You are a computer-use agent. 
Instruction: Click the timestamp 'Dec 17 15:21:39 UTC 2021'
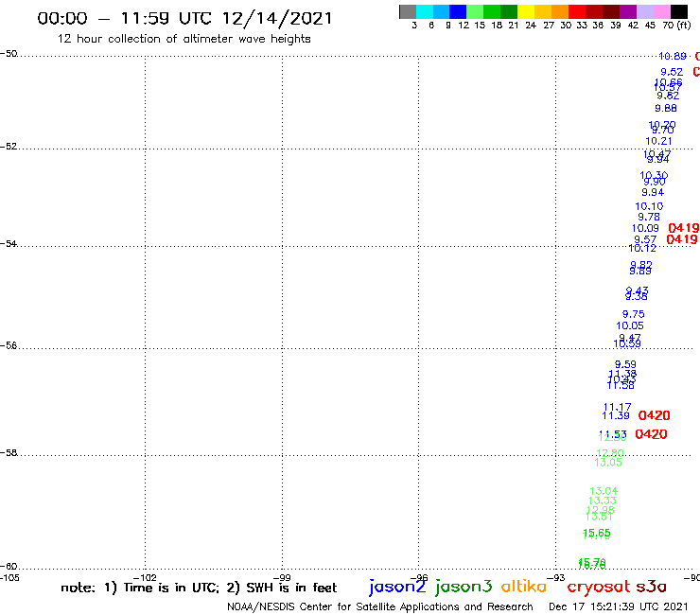pyautogui.click(x=619, y=607)
